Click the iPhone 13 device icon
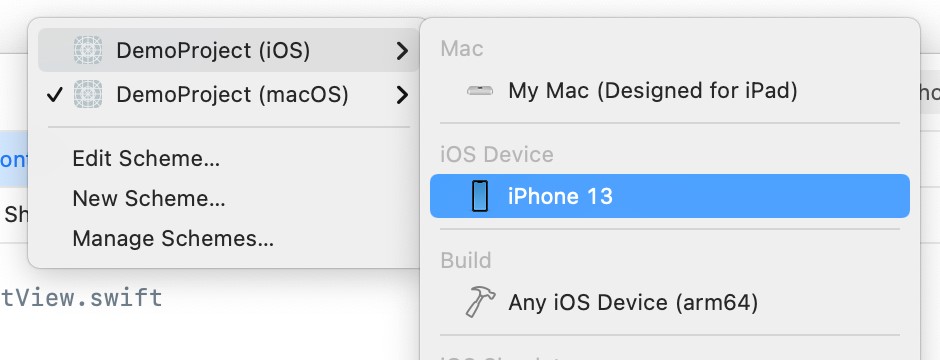Screen dimensions: 940x360 [x=480, y=196]
